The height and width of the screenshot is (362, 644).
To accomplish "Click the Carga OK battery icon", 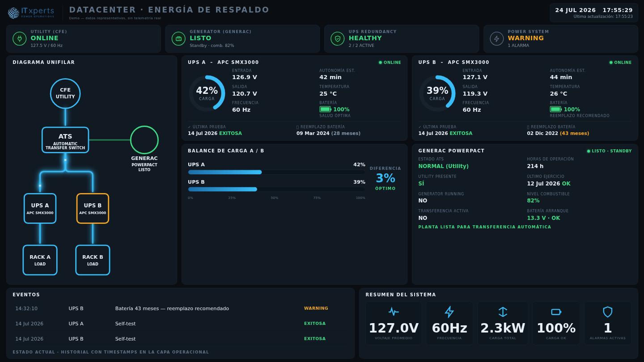I will pyautogui.click(x=556, y=311).
